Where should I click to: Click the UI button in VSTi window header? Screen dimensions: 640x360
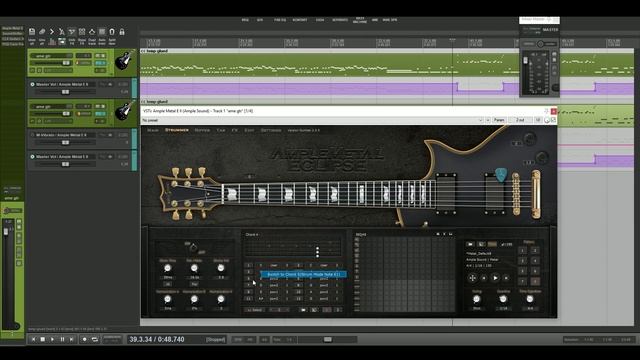[538, 120]
